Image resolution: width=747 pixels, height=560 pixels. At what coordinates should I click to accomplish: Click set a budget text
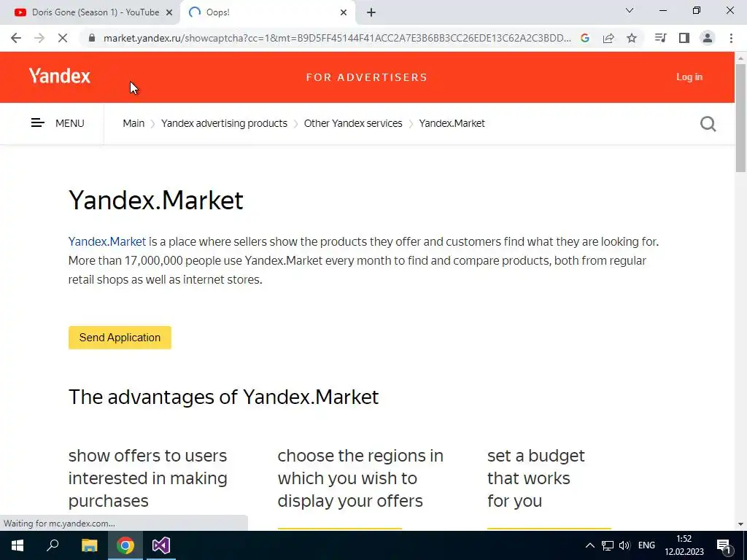536,478
